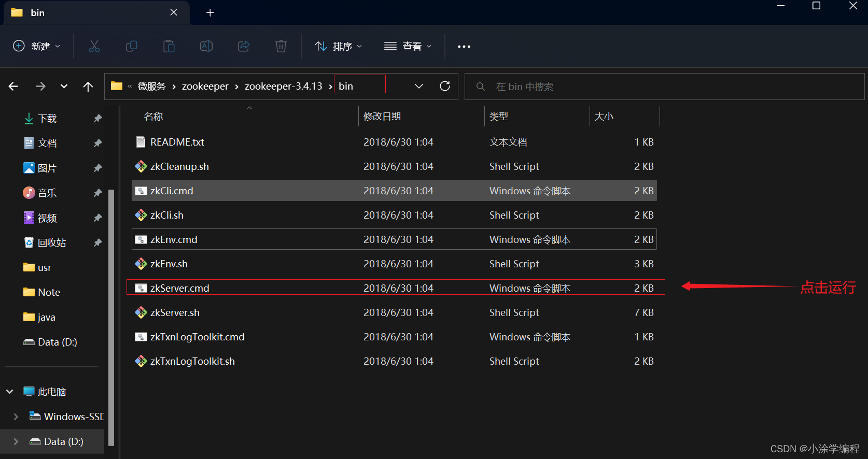Refresh the current folder view
The width and height of the screenshot is (868, 459).
click(445, 86)
